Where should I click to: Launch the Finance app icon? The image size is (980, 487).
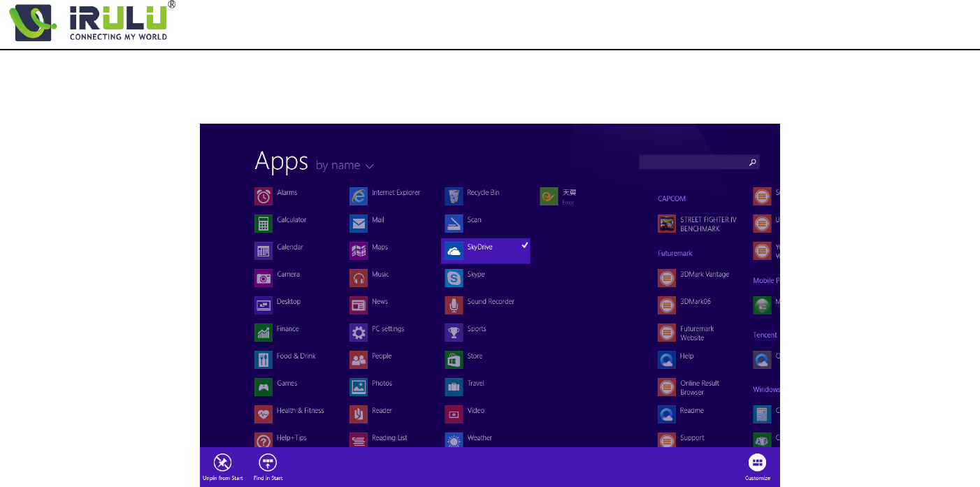coord(264,333)
